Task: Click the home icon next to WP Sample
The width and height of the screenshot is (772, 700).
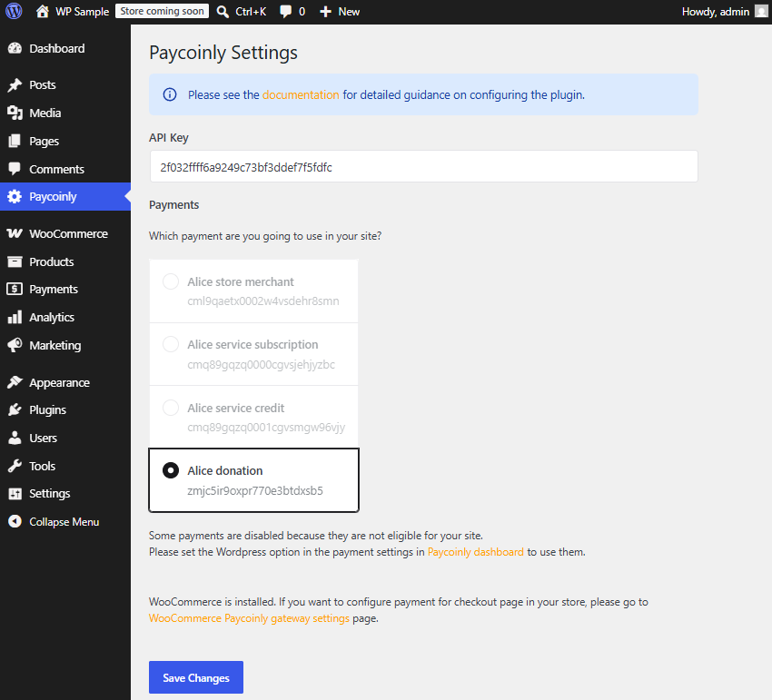Action: coord(43,11)
